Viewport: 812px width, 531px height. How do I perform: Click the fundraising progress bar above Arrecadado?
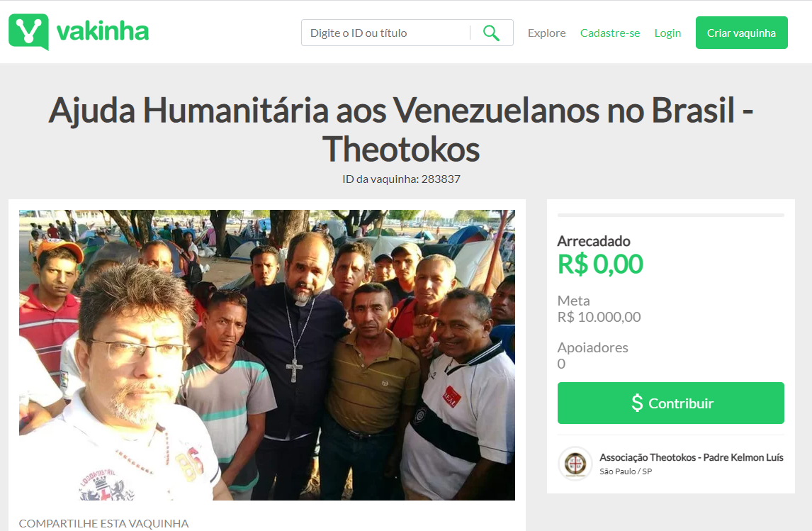click(670, 215)
